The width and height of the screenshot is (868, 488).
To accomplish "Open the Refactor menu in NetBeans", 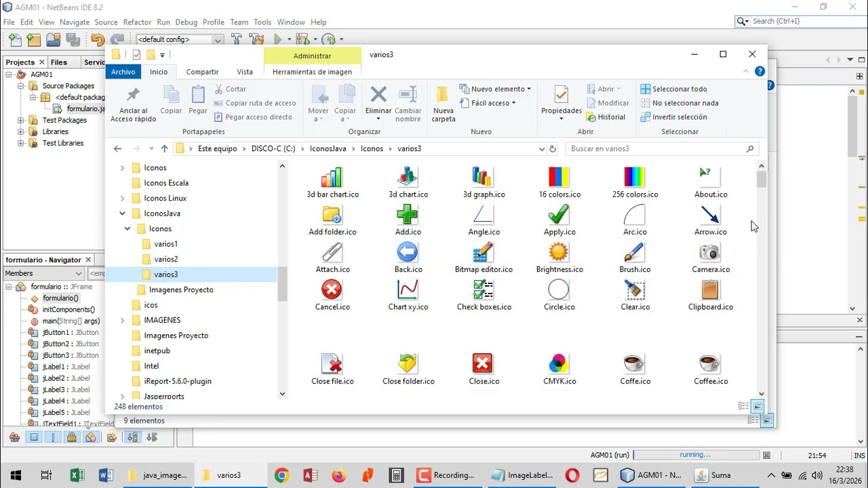I will (x=138, y=22).
